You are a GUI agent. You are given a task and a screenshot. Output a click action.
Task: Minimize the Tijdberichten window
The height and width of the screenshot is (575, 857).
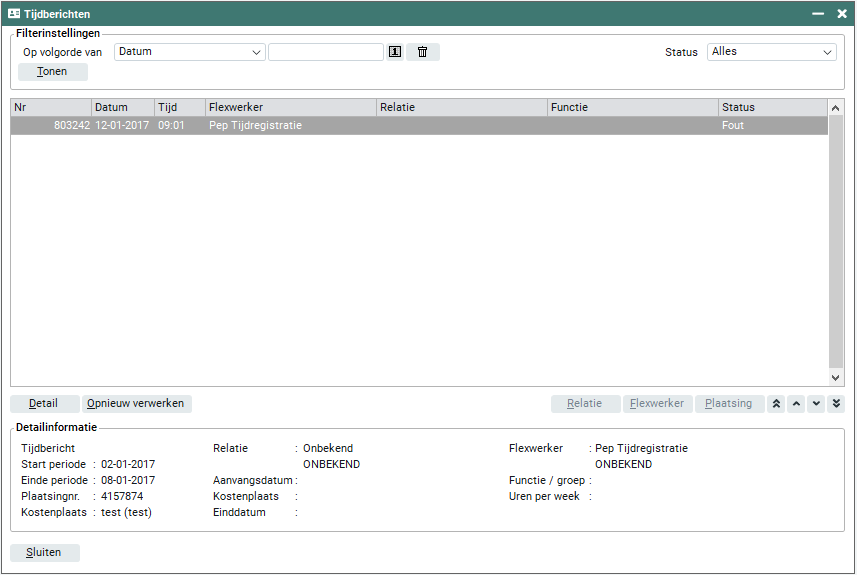click(x=818, y=14)
